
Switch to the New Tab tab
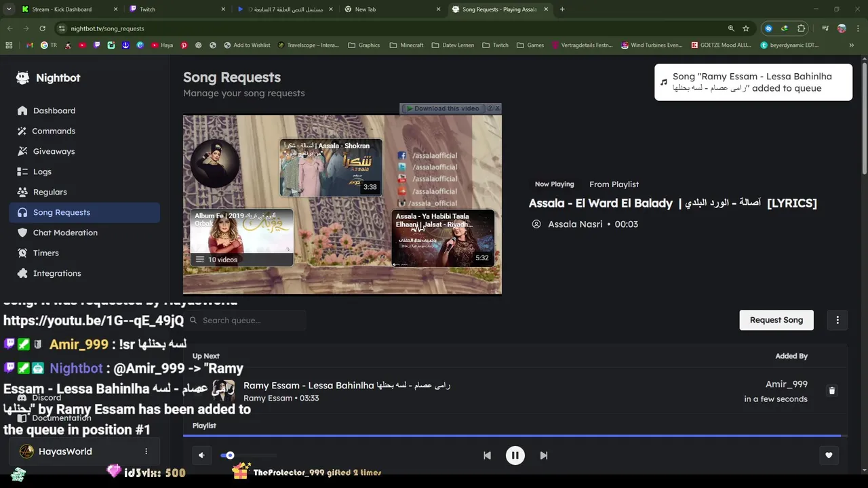point(391,9)
